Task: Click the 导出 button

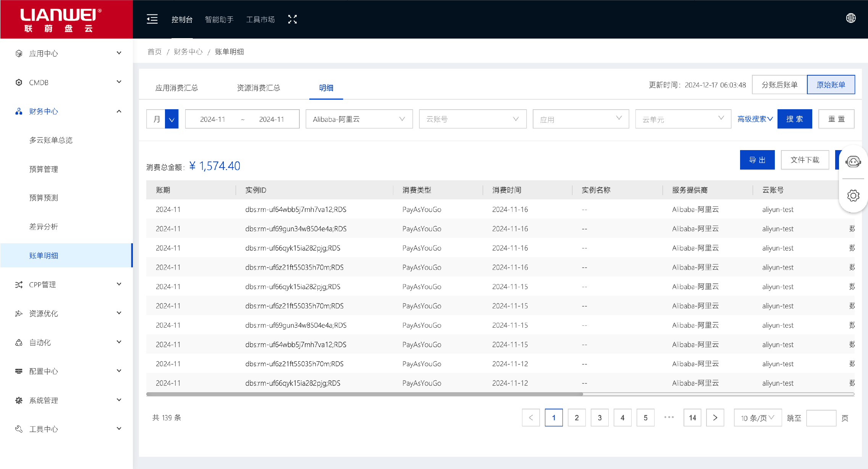Action: tap(757, 160)
